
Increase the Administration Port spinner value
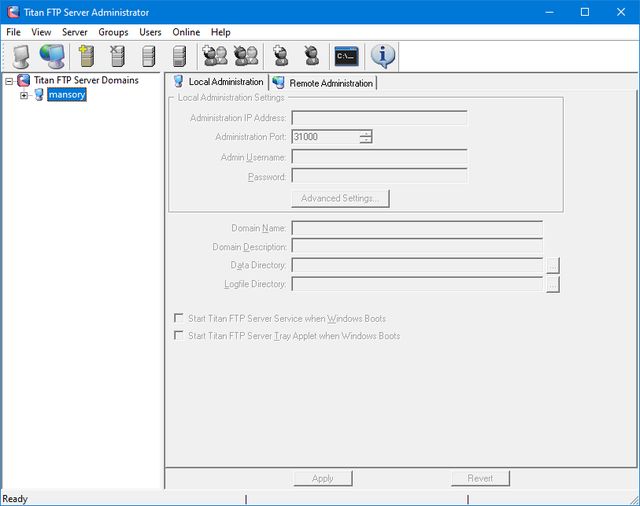tap(366, 133)
